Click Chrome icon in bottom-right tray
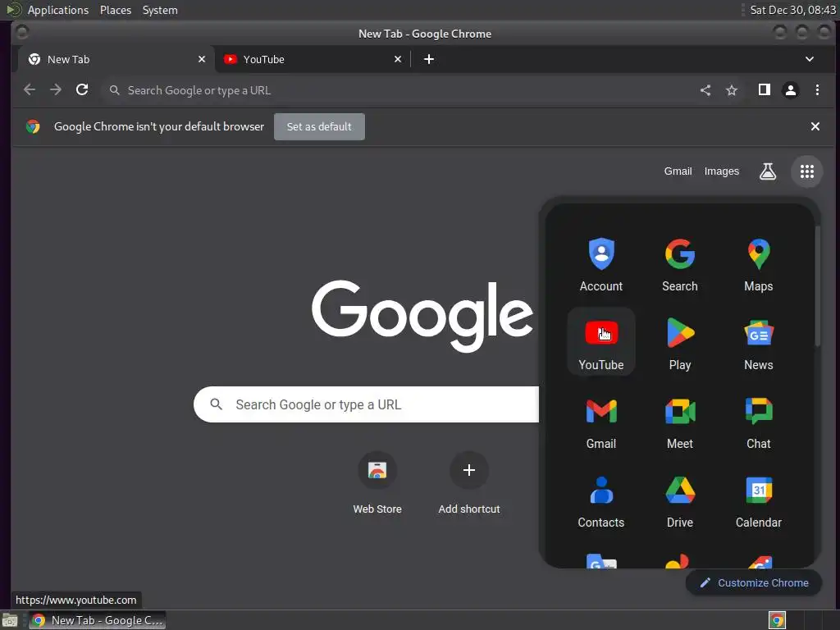The width and height of the screenshot is (840, 630). pyautogui.click(x=777, y=620)
